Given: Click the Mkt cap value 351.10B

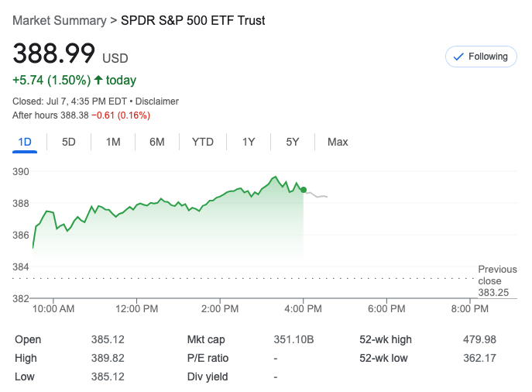Looking at the screenshot, I should 293,339.
